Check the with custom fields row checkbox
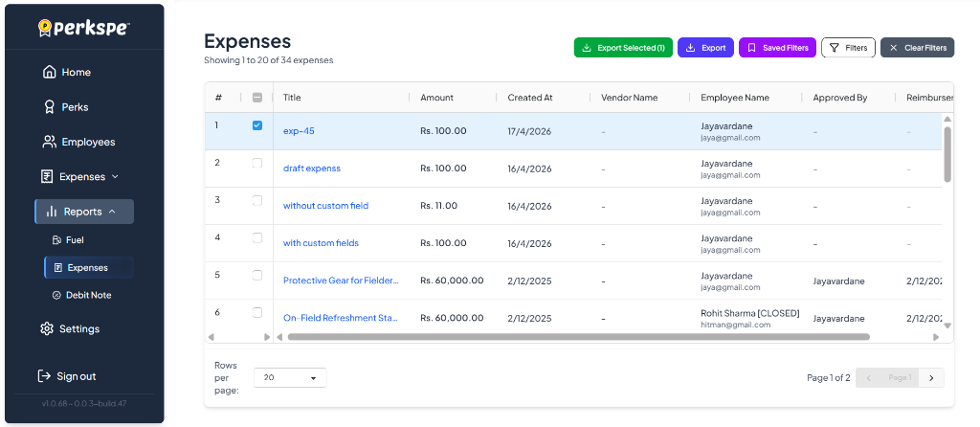Image resolution: width=980 pixels, height=427 pixels. point(256,237)
